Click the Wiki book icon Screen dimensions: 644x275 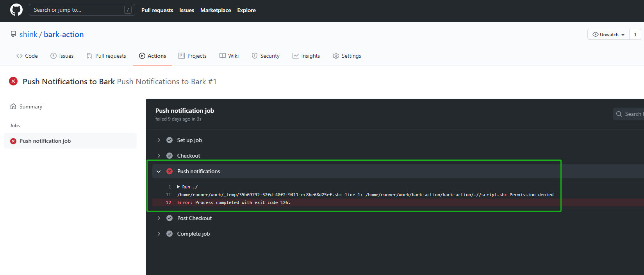point(223,56)
